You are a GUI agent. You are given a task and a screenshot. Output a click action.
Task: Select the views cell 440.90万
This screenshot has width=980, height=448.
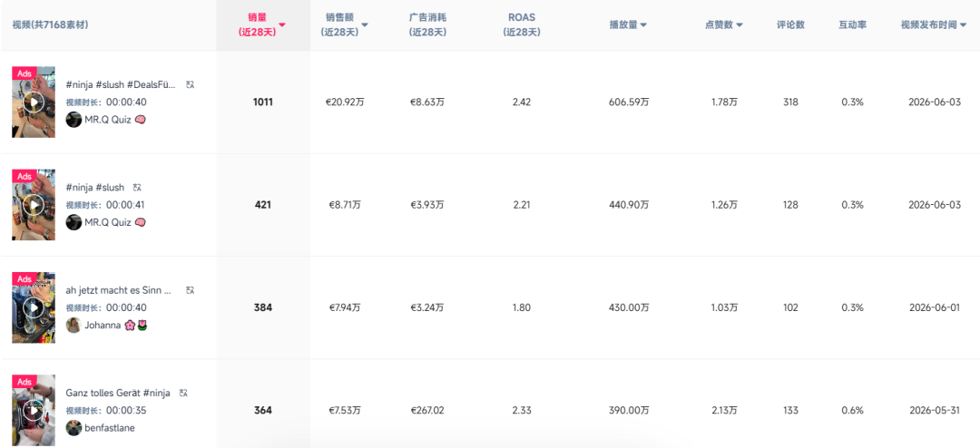(x=629, y=204)
